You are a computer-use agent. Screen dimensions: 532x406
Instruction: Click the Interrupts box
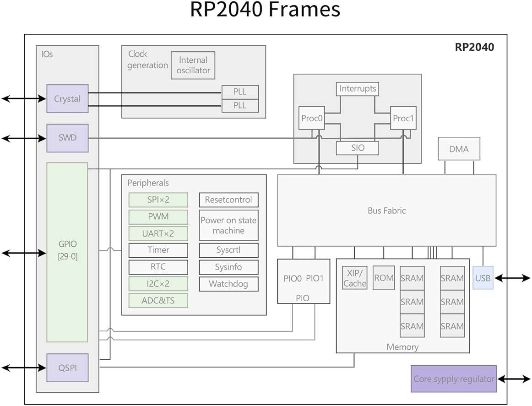[358, 89]
